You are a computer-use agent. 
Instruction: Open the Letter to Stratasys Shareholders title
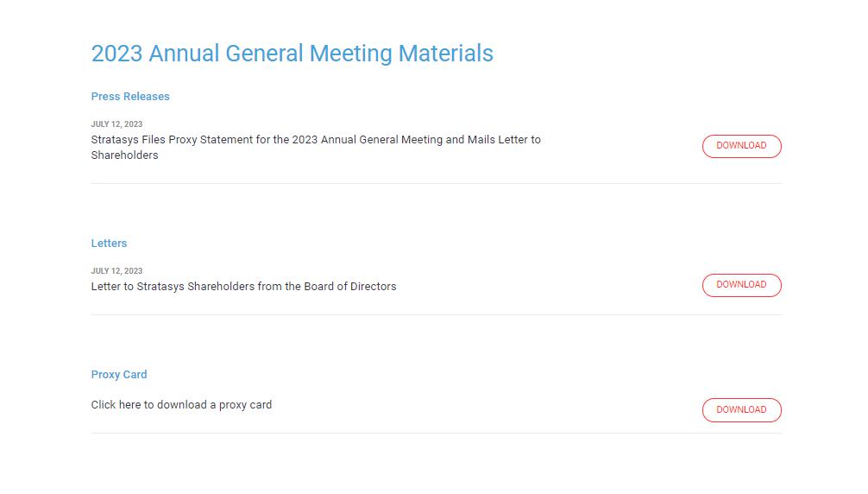pyautogui.click(x=243, y=287)
